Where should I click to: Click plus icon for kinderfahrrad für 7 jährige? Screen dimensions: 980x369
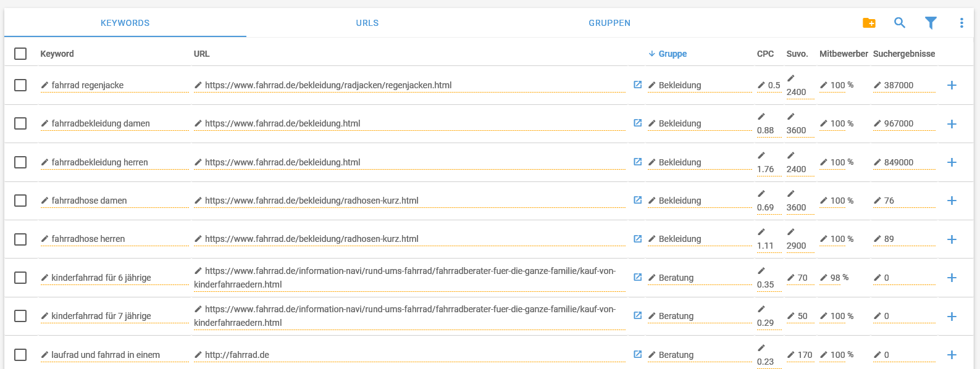point(952,317)
